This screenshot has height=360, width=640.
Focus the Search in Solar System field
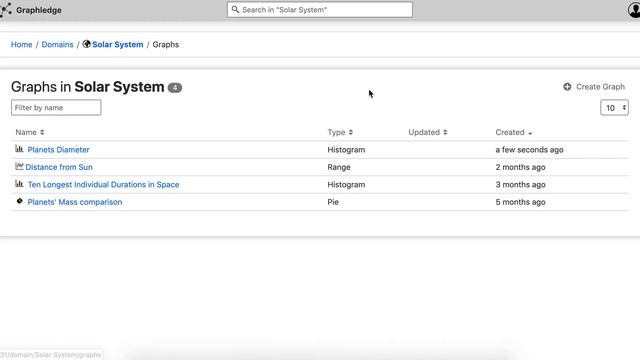[320, 10]
